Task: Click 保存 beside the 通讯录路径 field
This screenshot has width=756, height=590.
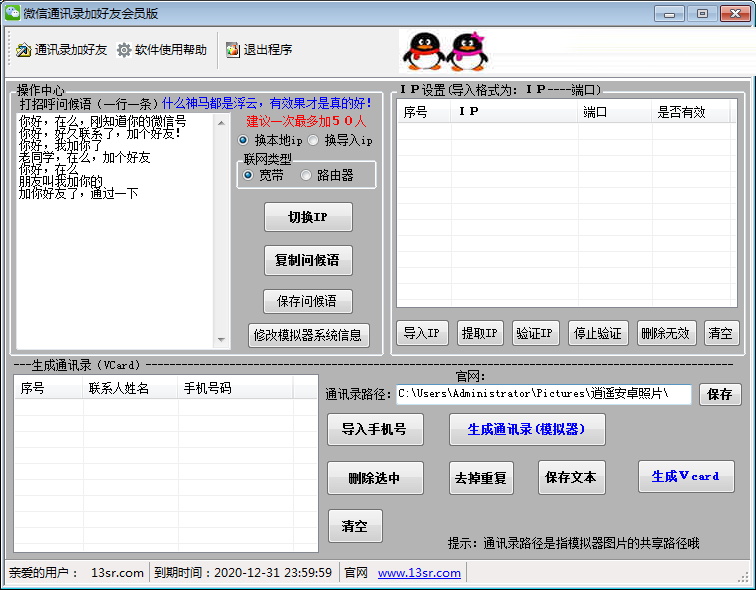Action: pos(720,394)
